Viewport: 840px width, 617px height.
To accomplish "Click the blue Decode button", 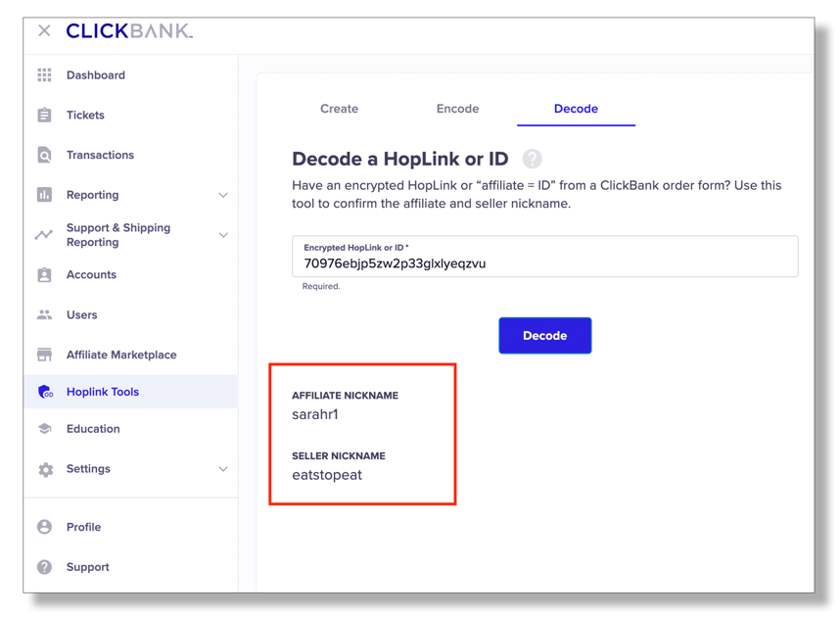I will pos(544,336).
